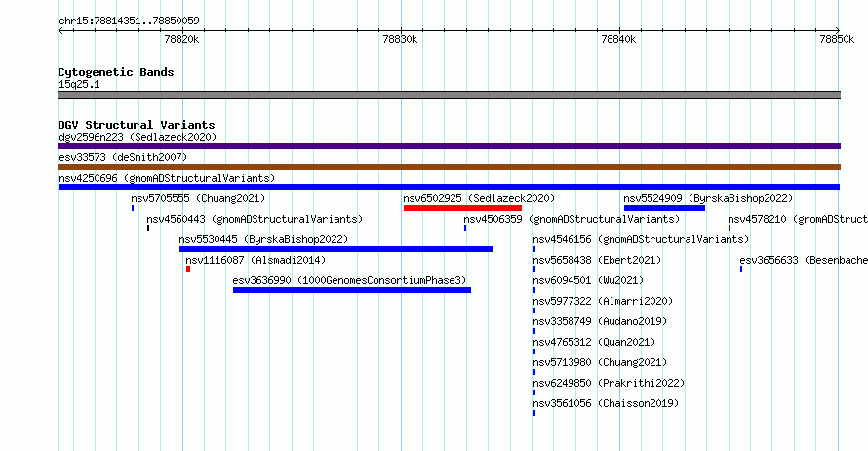Screen dimensions: 868x451
Task: Click the 78820k ruler tick label
Action: 181,39
